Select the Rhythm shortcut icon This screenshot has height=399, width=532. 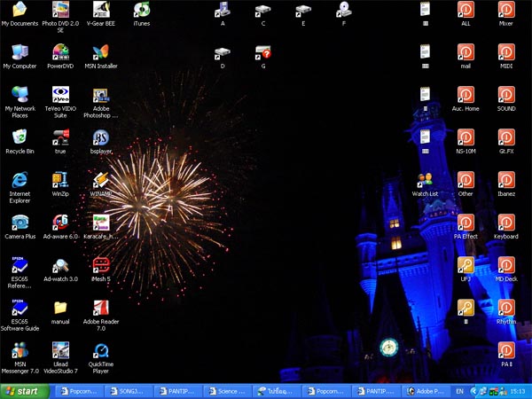(506, 308)
